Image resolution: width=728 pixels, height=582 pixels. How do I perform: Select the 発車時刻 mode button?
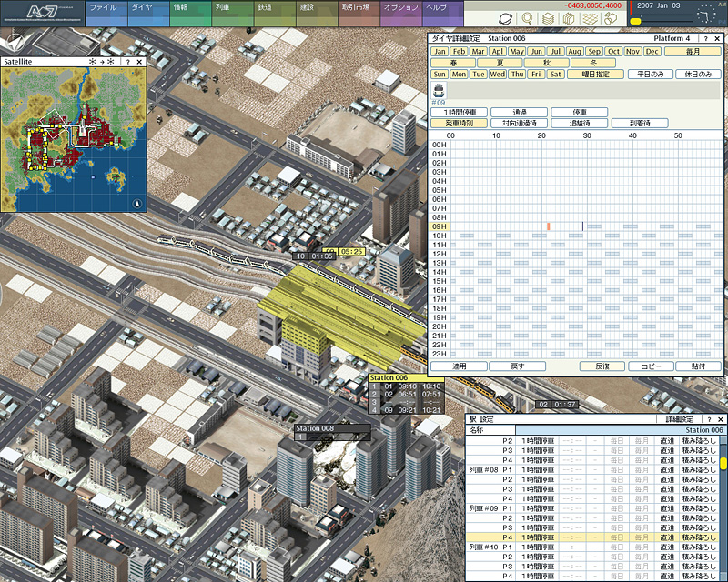(460, 124)
